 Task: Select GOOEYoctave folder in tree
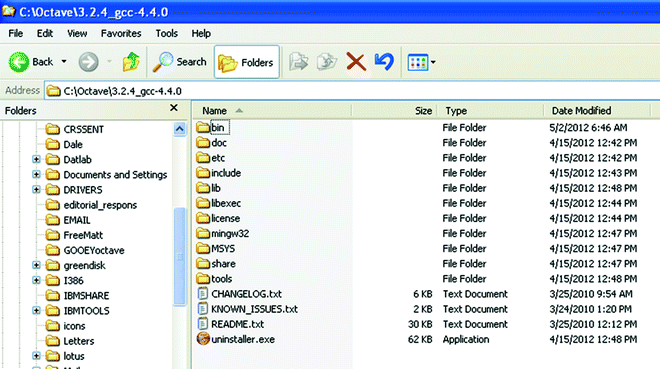[x=85, y=250]
